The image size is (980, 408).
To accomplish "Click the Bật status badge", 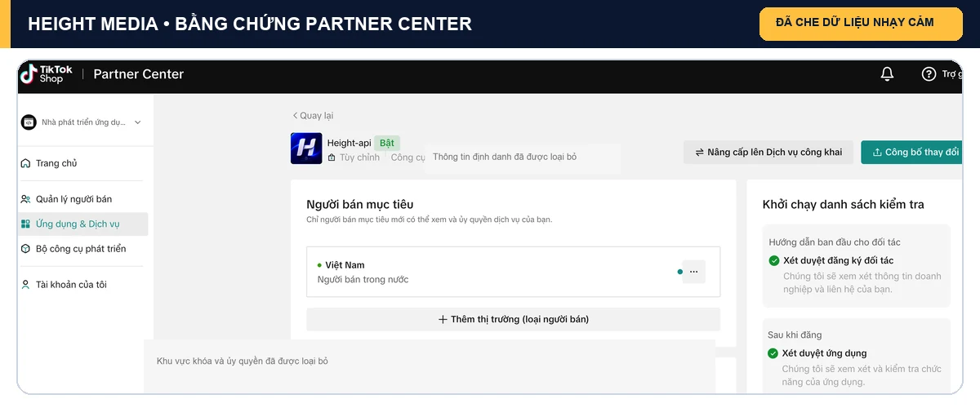I will 387,143.
